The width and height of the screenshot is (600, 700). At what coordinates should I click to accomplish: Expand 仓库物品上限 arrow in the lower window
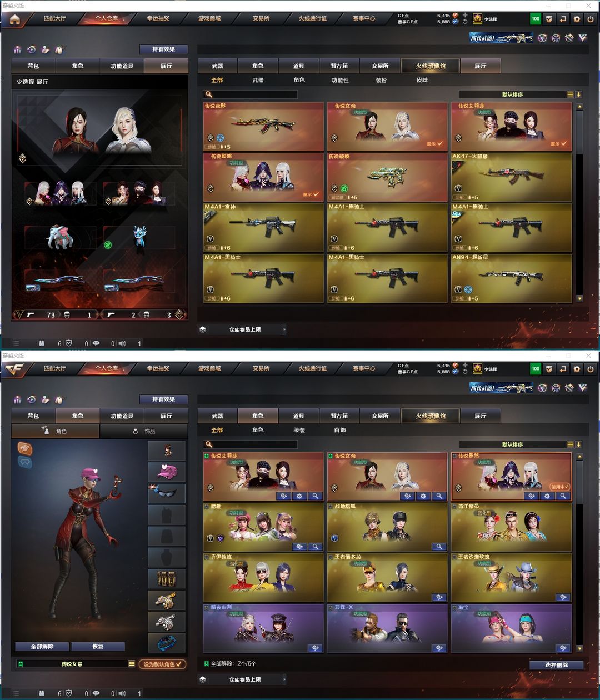(284, 679)
